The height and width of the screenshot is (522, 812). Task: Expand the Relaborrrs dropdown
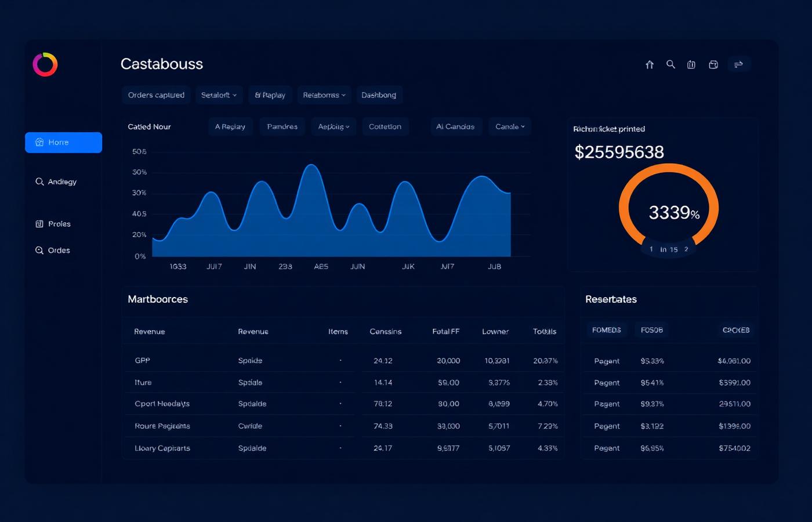coord(324,95)
